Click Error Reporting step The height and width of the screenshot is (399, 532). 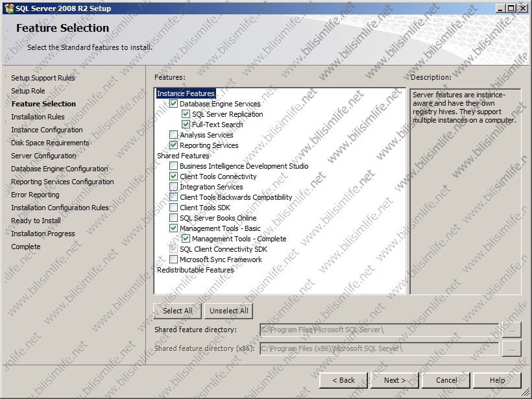(x=35, y=195)
